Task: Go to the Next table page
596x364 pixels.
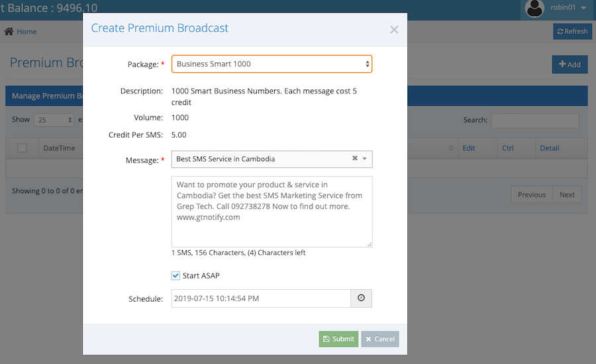Action: click(x=567, y=195)
